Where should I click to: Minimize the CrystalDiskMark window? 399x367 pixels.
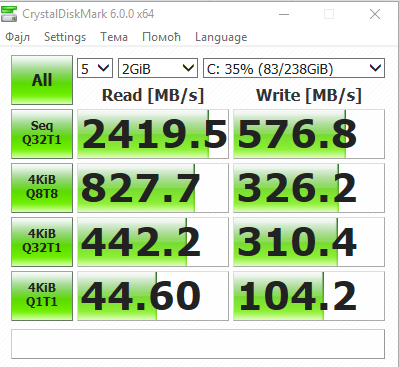pos(284,14)
